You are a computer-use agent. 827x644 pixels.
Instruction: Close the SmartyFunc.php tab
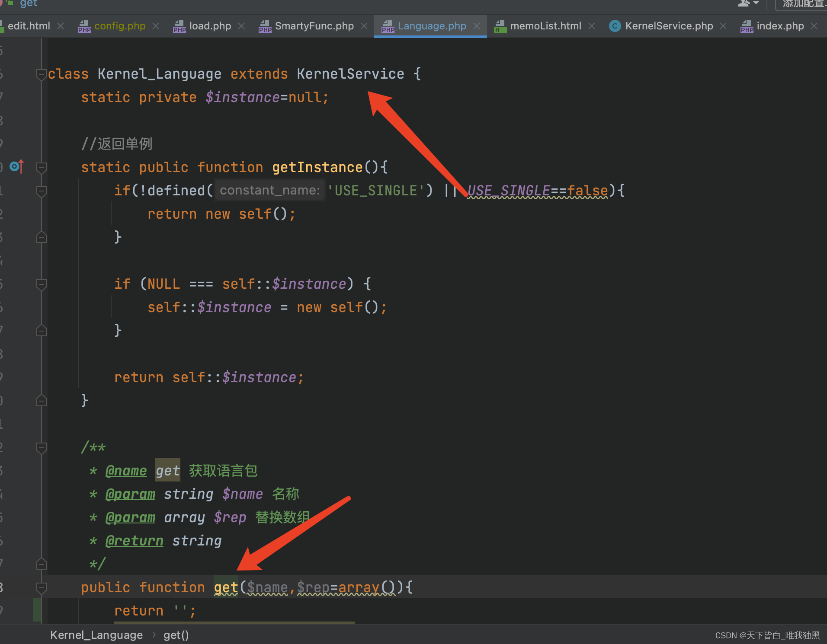(364, 26)
